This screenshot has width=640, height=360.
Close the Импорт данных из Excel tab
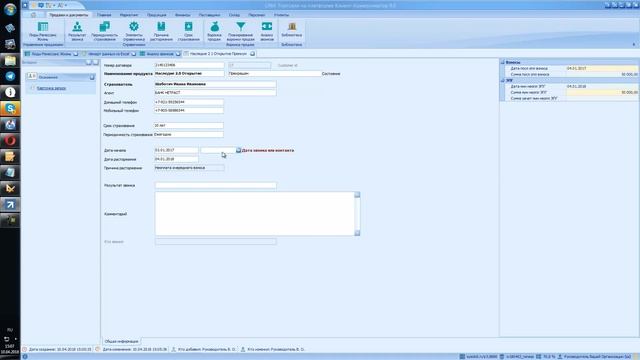pos(133,54)
